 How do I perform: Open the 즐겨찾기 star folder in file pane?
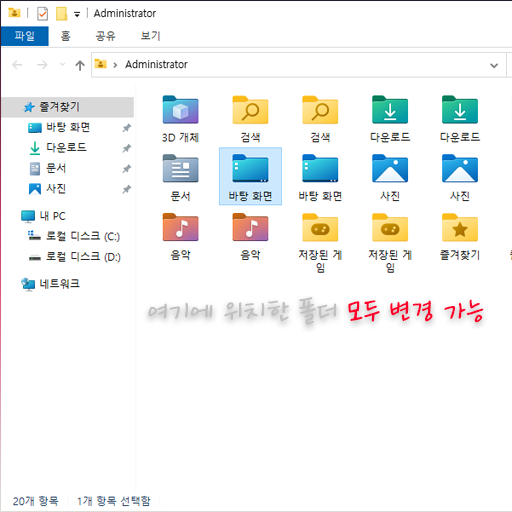(x=460, y=237)
